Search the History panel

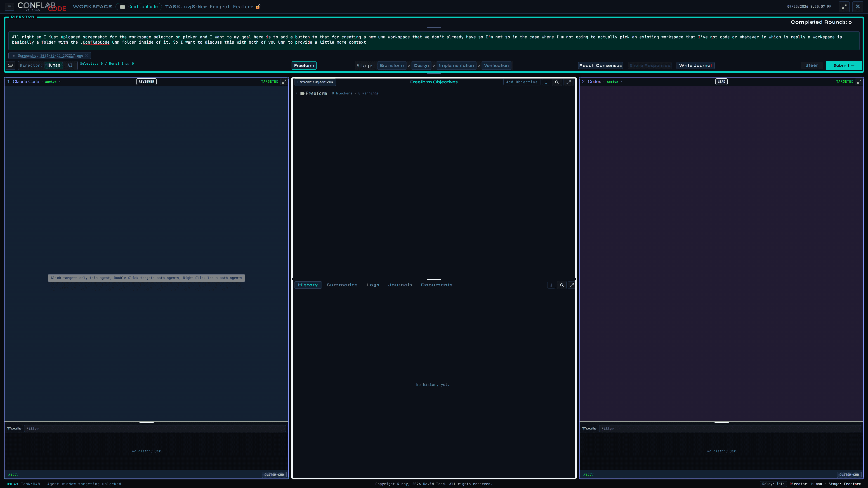(562, 285)
